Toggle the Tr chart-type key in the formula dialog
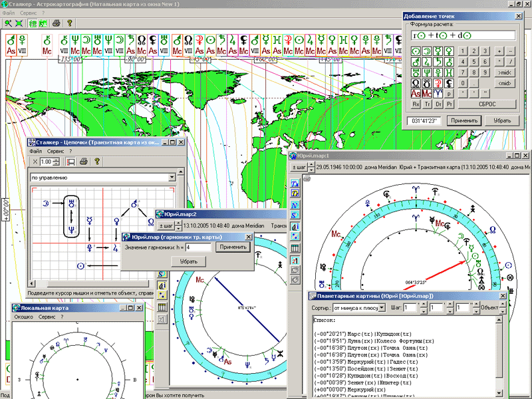532x399 pixels. pos(427,104)
